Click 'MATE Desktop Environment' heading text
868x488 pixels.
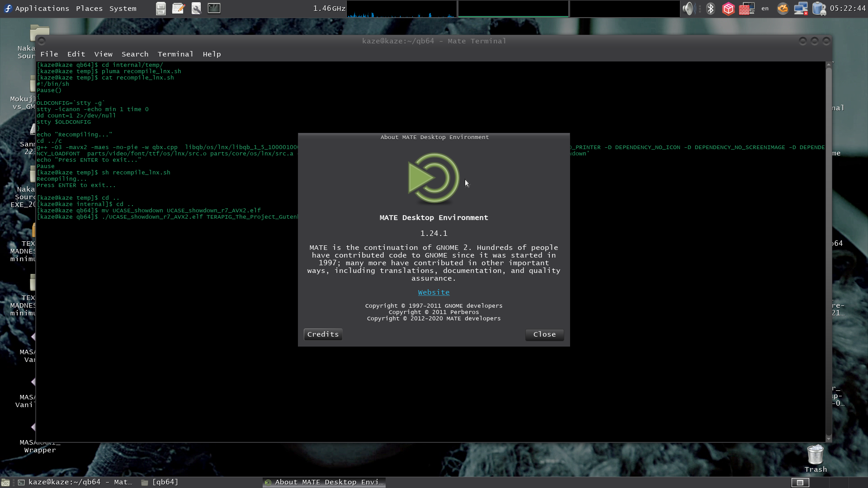[x=434, y=217]
